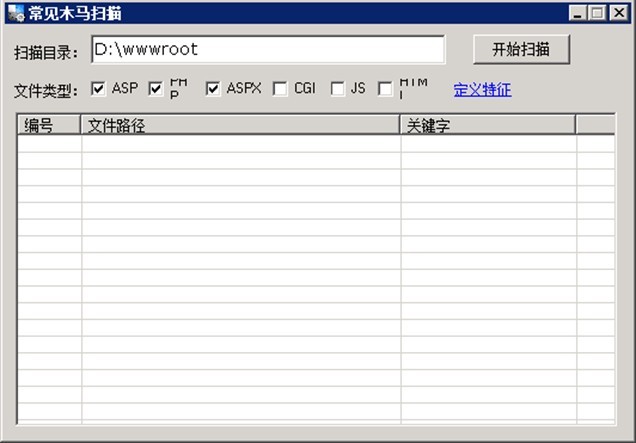Uncheck the ASP file type checkbox

coord(98,89)
